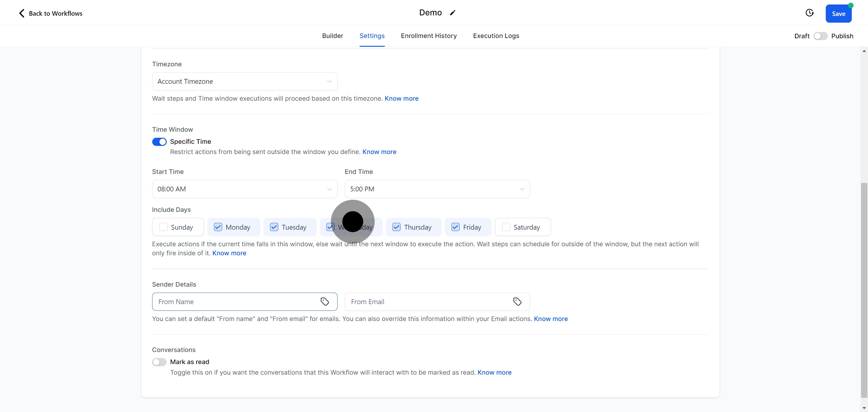Open the Account Timezone dropdown
This screenshot has width=868, height=412.
pos(245,81)
